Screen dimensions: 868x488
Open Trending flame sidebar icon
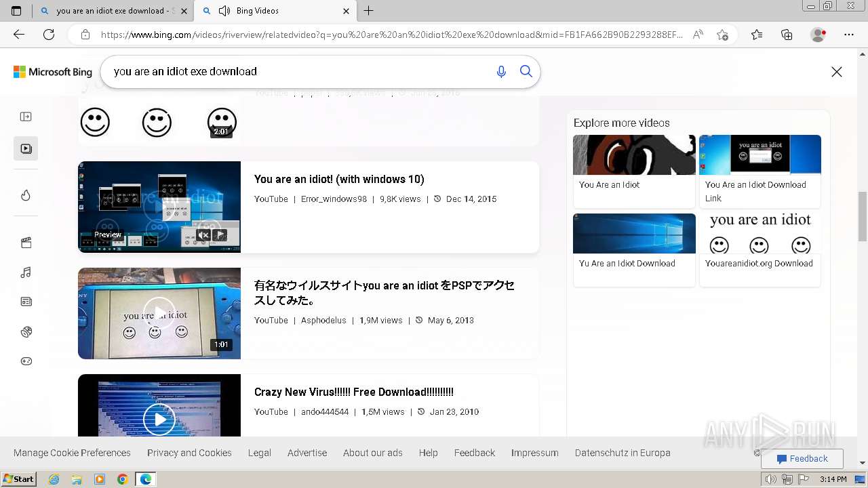point(26,195)
